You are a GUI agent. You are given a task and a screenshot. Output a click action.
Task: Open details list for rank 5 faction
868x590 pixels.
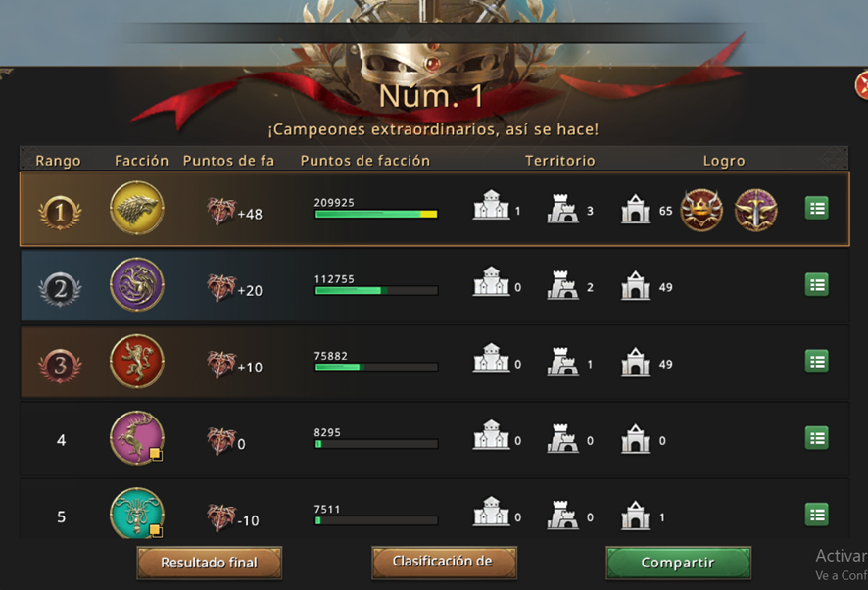click(x=816, y=515)
